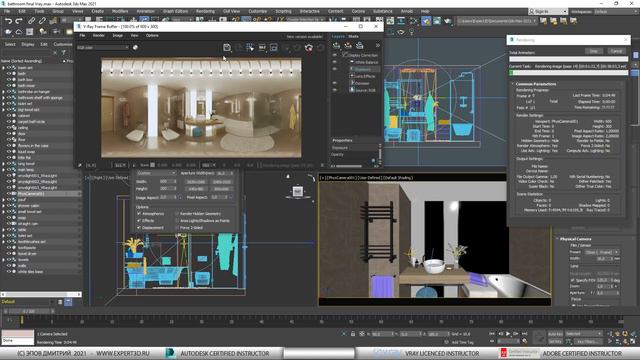Click the Cancel button in Rendering dialog
The height and width of the screenshot is (360, 640).
[616, 51]
